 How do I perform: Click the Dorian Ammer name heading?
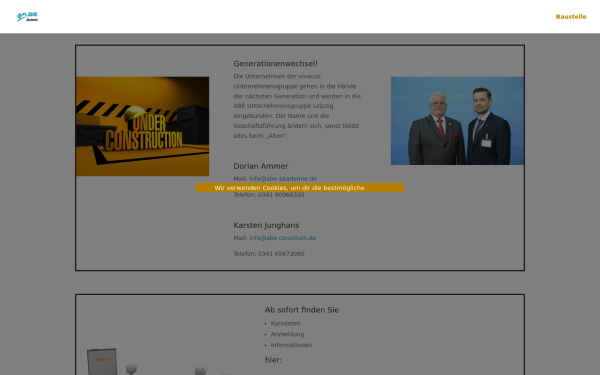tap(261, 166)
